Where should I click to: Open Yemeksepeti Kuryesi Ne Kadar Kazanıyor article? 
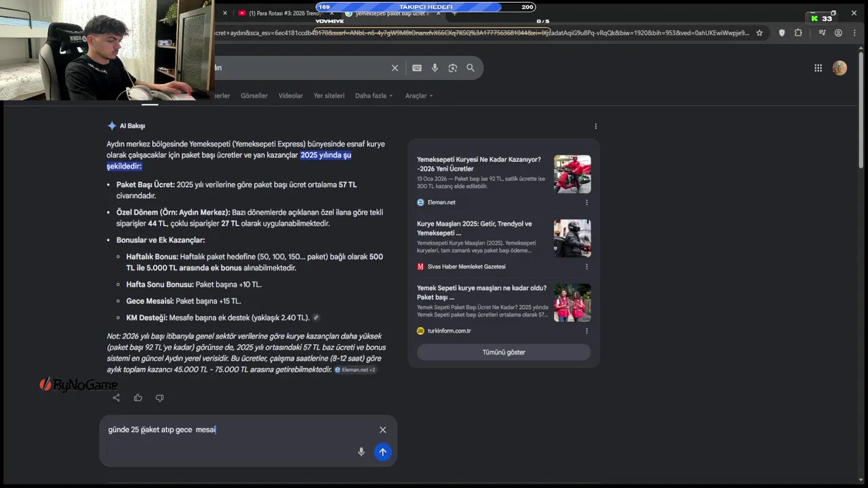pos(479,164)
